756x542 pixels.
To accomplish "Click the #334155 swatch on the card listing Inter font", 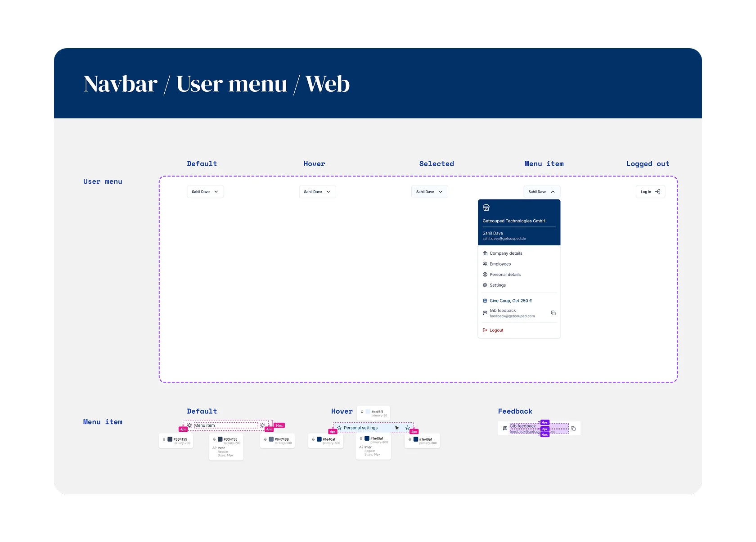I will pyautogui.click(x=220, y=439).
